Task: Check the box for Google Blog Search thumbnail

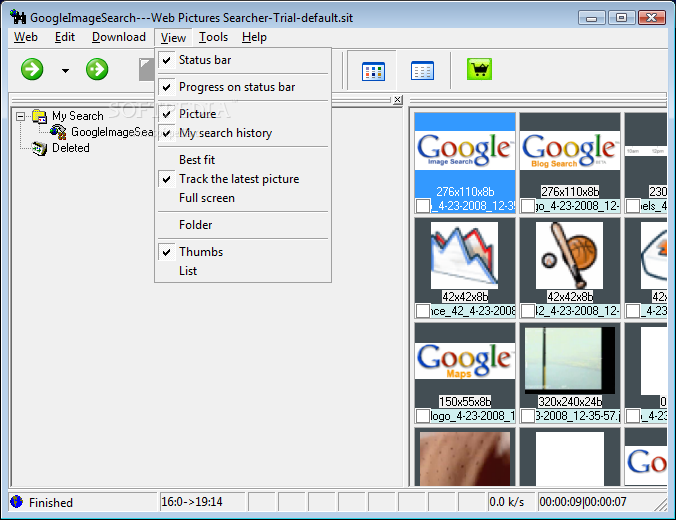Action: (528, 206)
